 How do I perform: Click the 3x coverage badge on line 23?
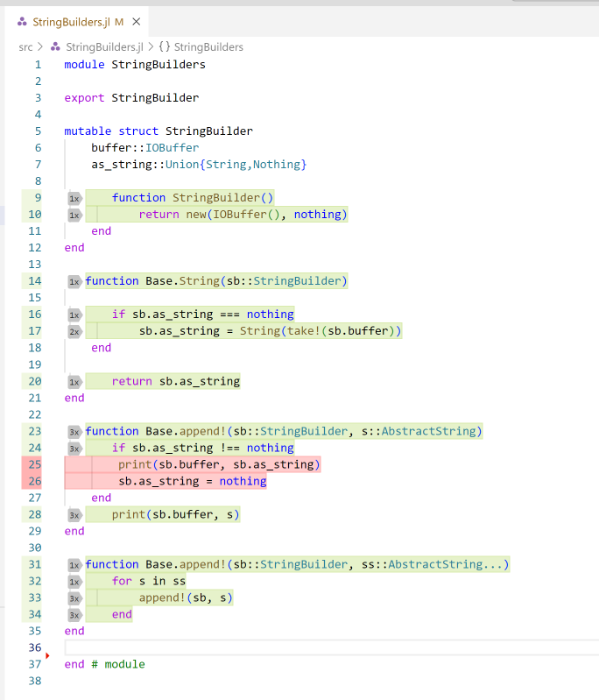[74, 431]
